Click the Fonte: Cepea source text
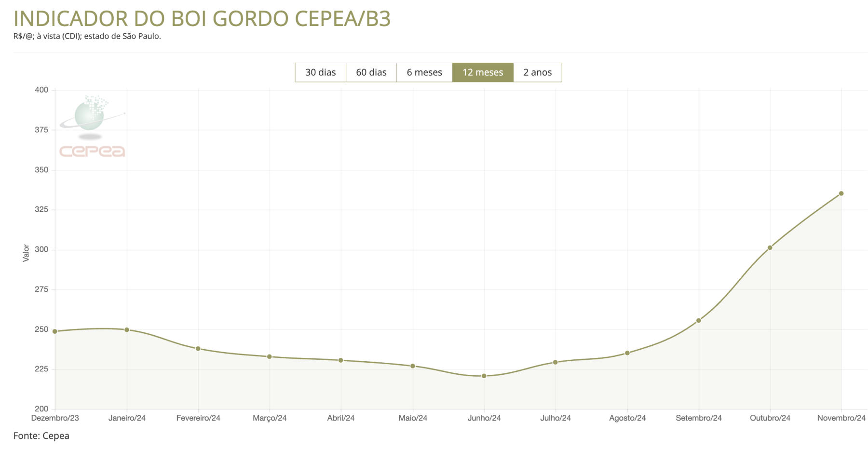868x450 pixels. (41, 436)
